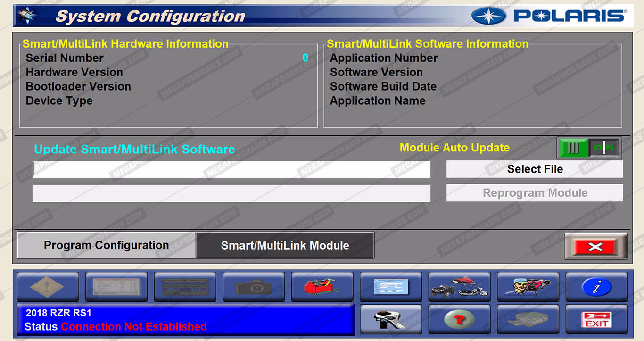644x341 pixels.
Task: Open the red toolbox special tests icon
Action: click(322, 287)
